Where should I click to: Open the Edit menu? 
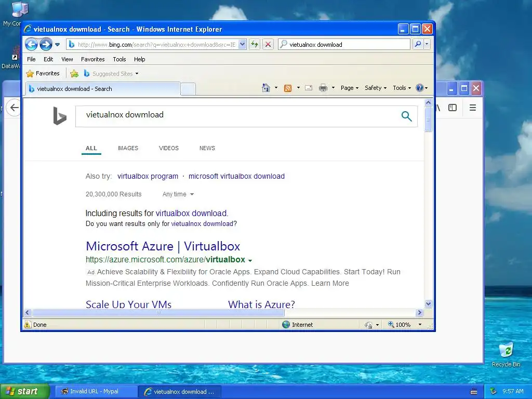coord(48,59)
